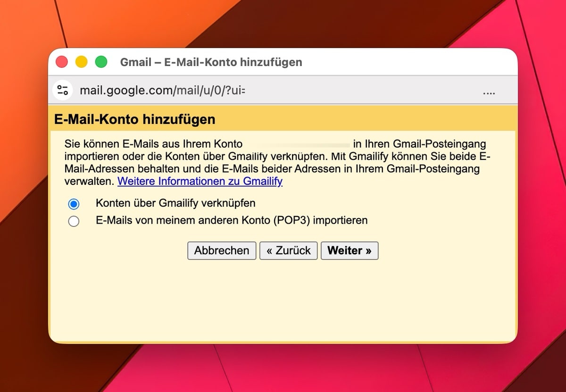The height and width of the screenshot is (392, 566).
Task: Choose the POP3 importieren radio button
Action: [74, 221]
